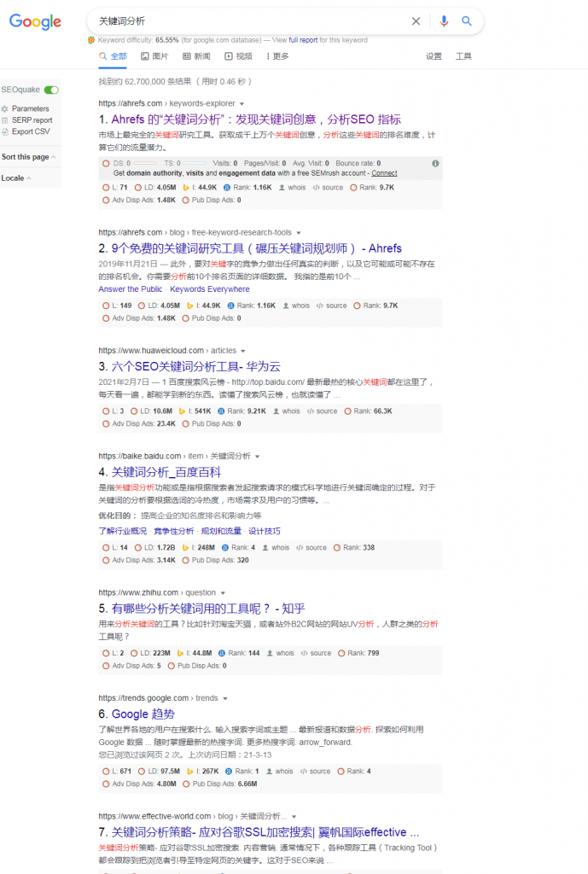Image resolution: width=588 pixels, height=874 pixels.
Task: Clear the search box with X icon
Action: click(416, 21)
